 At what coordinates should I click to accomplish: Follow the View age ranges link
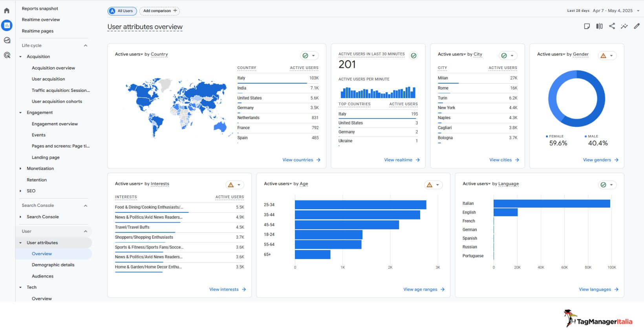pos(424,289)
